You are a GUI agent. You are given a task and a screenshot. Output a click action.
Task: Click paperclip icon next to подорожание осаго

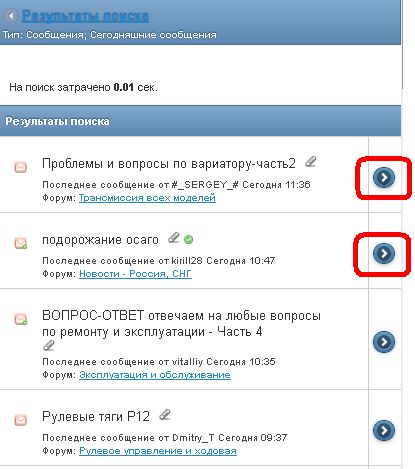coord(174,238)
